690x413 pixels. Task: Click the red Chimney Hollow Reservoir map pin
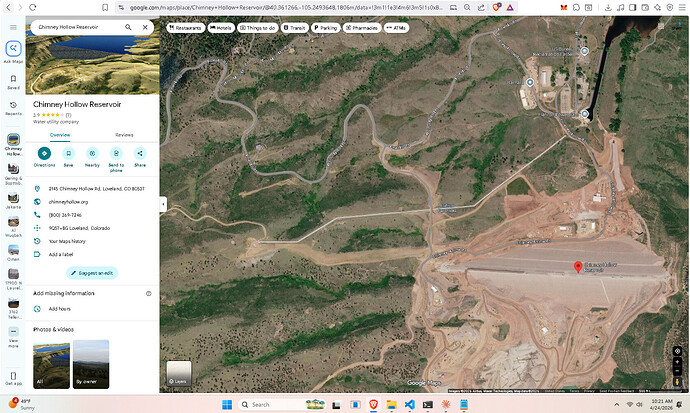(x=578, y=267)
